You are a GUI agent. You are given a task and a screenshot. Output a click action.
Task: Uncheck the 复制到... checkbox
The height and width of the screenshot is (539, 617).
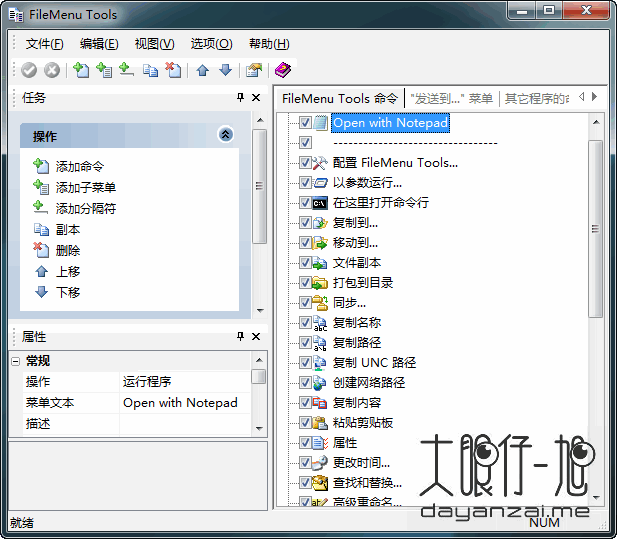click(x=305, y=223)
